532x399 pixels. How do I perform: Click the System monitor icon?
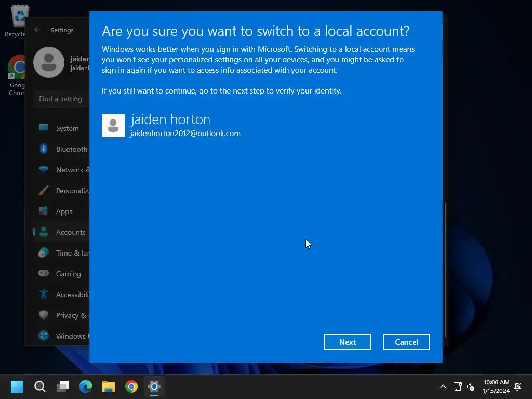tap(44, 128)
